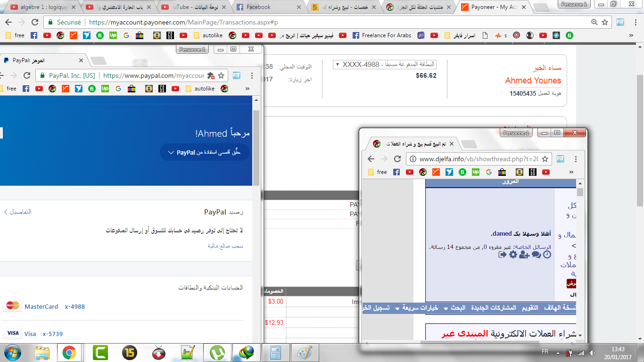Image resolution: width=644 pixels, height=362 pixels.
Task: Click the forum clock history icon
Action: 547,255
